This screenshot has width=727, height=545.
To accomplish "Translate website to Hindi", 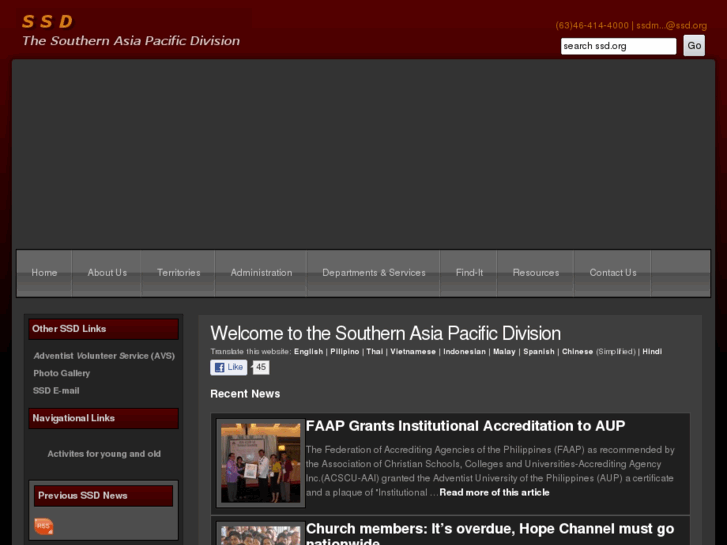I will (652, 352).
